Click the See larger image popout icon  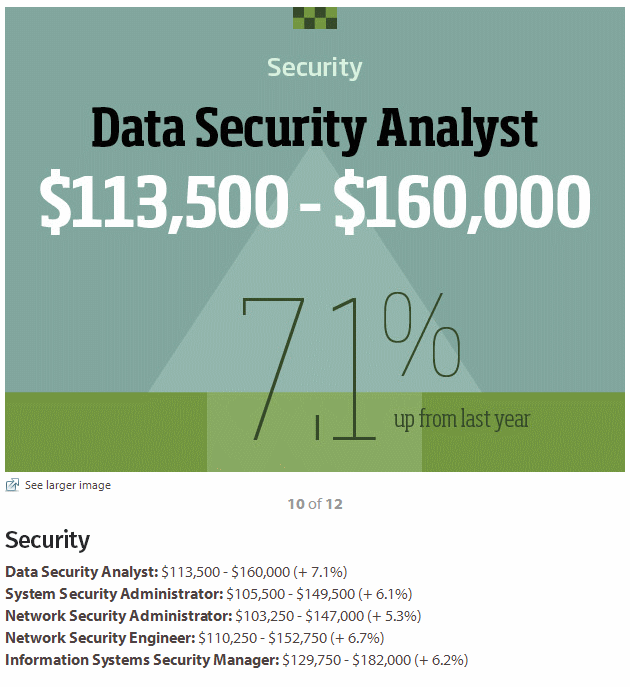tap(12, 485)
